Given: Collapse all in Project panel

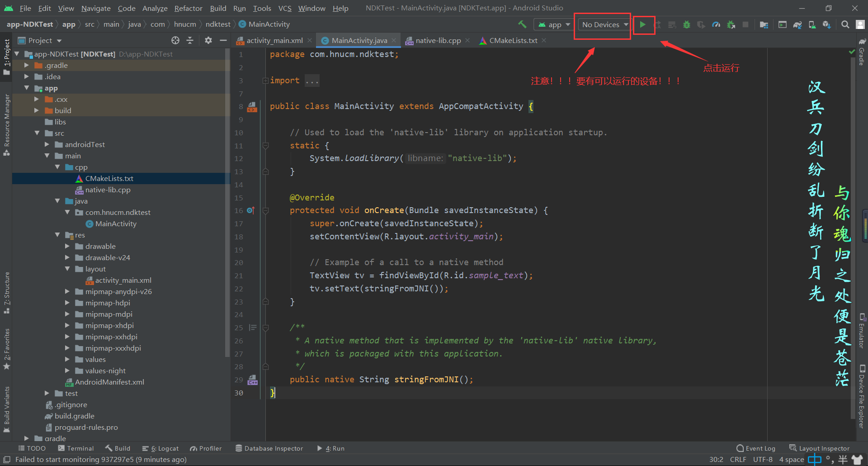Looking at the screenshot, I should pyautogui.click(x=190, y=40).
